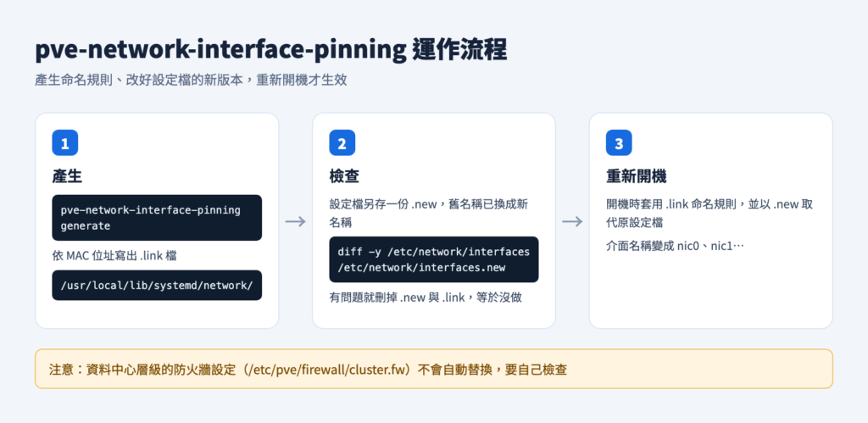The height and width of the screenshot is (423, 868).
Task: Click the title pve-network-interface-pinning 運作流程
Action: tap(270, 52)
